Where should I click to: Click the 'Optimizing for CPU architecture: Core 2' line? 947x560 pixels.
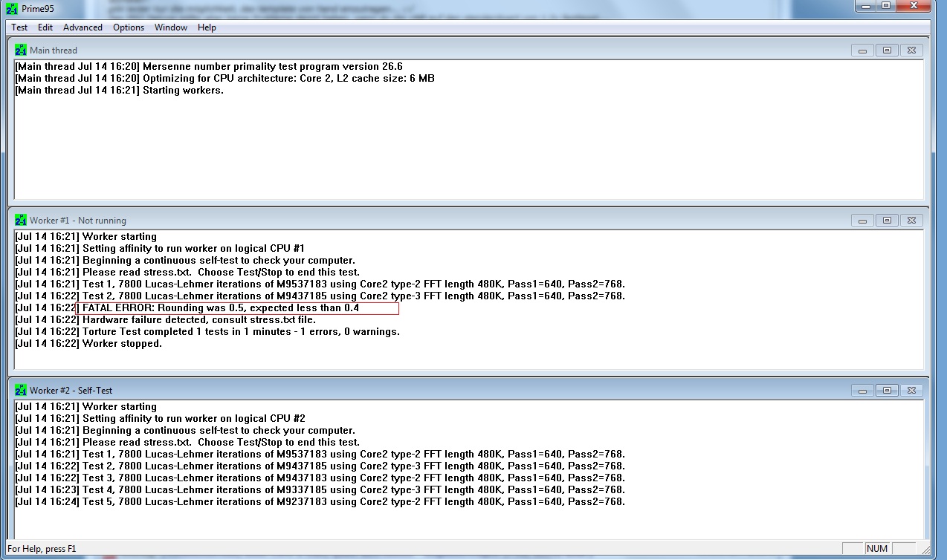pyautogui.click(x=225, y=79)
